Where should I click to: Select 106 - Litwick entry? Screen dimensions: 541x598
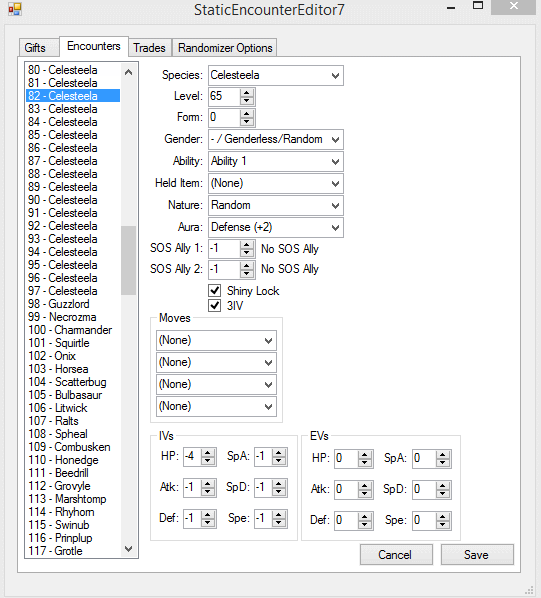pos(73,408)
